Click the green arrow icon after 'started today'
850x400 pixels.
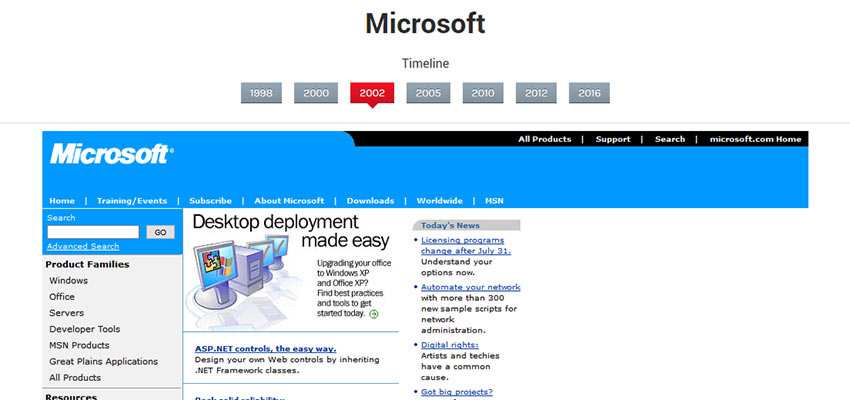[374, 314]
